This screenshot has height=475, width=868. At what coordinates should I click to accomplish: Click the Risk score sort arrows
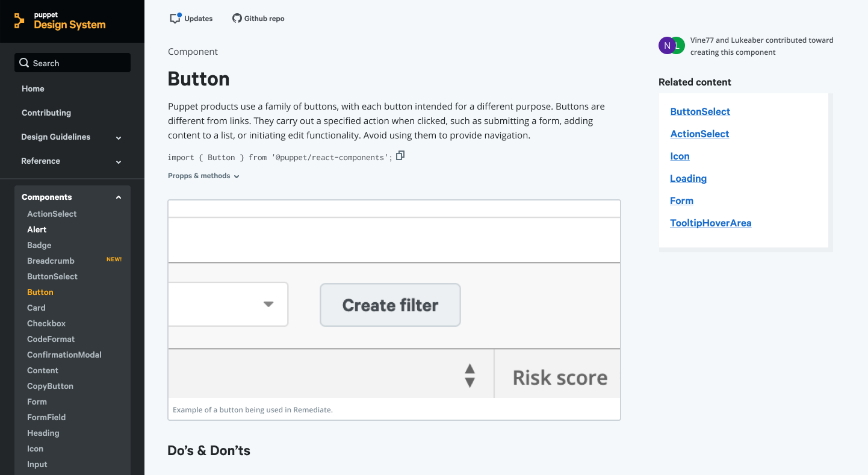pyautogui.click(x=470, y=376)
